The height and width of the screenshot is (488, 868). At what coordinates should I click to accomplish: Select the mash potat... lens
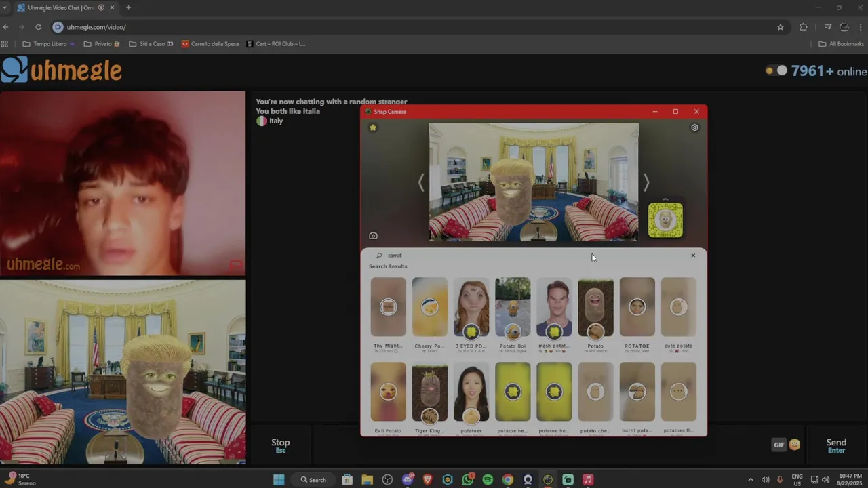pyautogui.click(x=554, y=307)
